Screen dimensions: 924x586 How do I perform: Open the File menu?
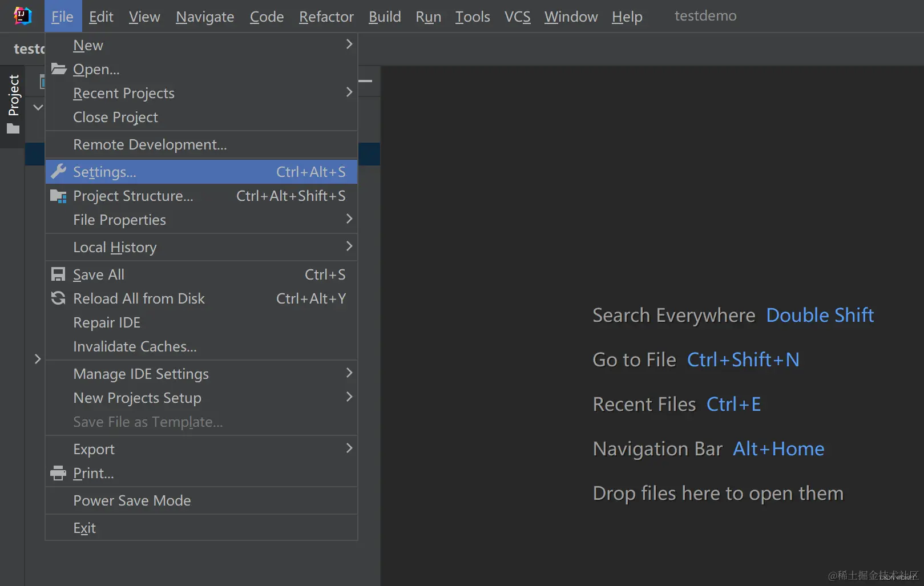coord(63,17)
